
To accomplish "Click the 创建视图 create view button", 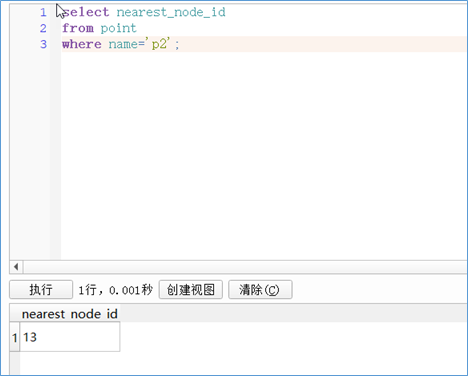I will (x=191, y=289).
